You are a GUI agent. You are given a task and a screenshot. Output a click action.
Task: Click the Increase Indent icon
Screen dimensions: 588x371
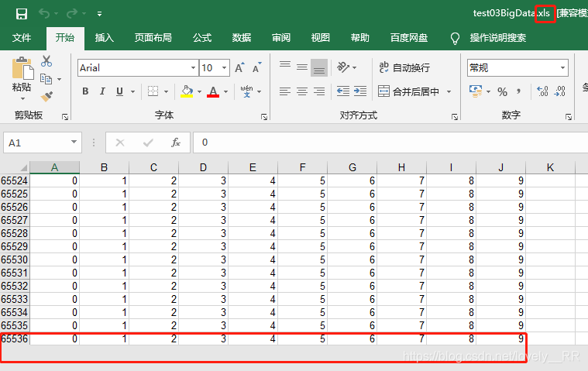[x=360, y=91]
